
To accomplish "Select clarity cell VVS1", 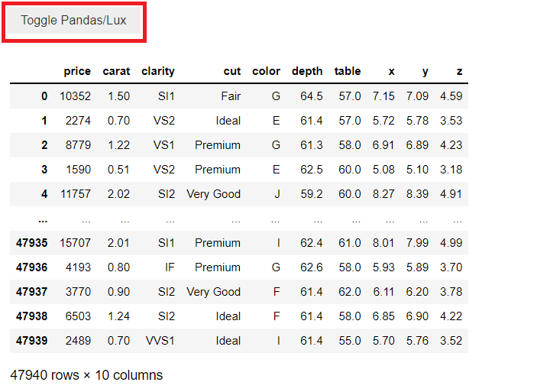I will coord(160,341).
